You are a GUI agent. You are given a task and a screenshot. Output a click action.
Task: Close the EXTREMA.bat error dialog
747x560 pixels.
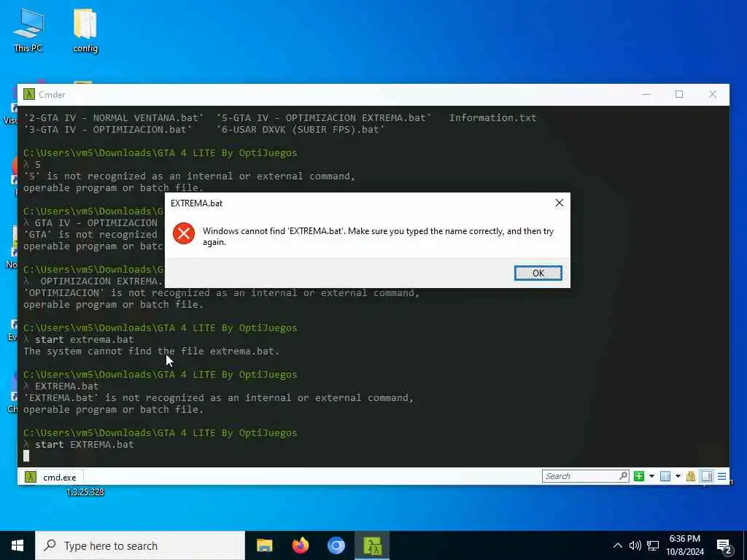560,203
